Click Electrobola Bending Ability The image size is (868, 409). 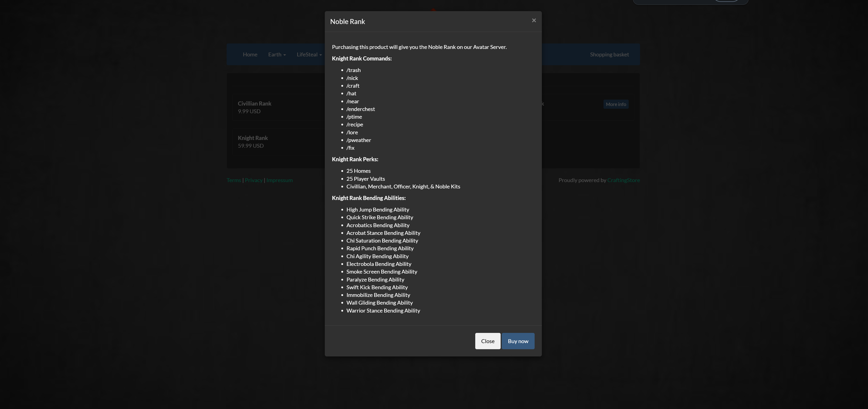379,264
